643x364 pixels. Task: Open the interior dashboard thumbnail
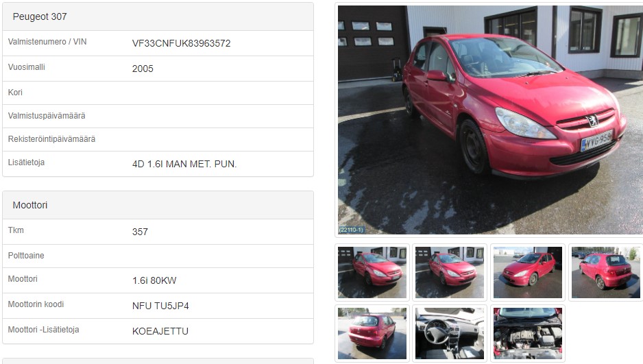[x=450, y=333]
